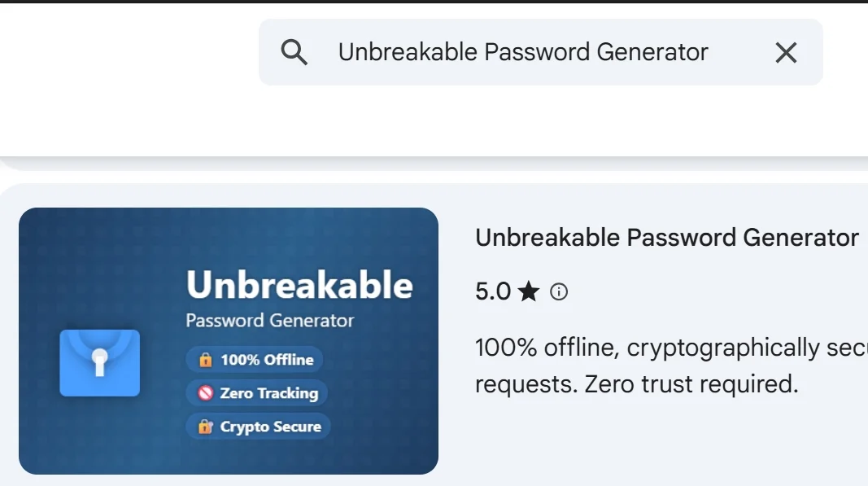The height and width of the screenshot is (486, 868).
Task: Click the info icon beside the 5.0 rating
Action: (558, 291)
